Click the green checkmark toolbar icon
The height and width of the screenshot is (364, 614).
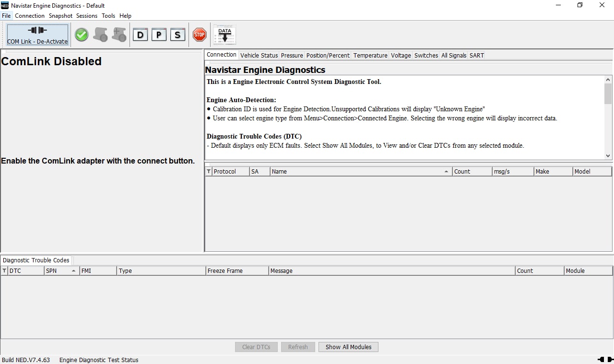(x=82, y=35)
